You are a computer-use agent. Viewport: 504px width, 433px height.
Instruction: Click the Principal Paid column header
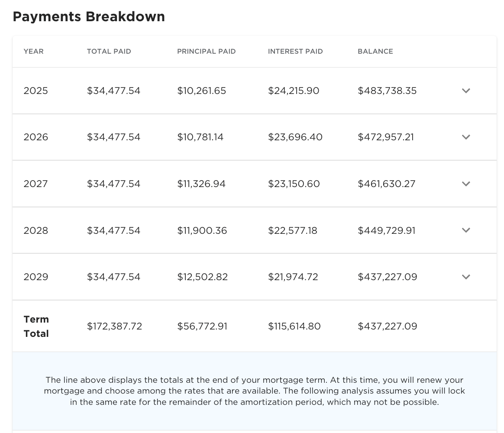coord(207,52)
